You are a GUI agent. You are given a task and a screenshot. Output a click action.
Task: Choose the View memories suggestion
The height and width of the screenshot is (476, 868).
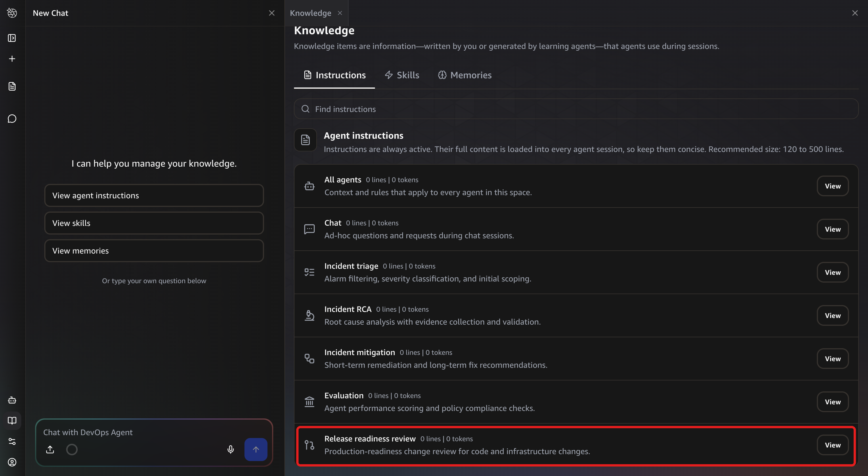tap(154, 250)
